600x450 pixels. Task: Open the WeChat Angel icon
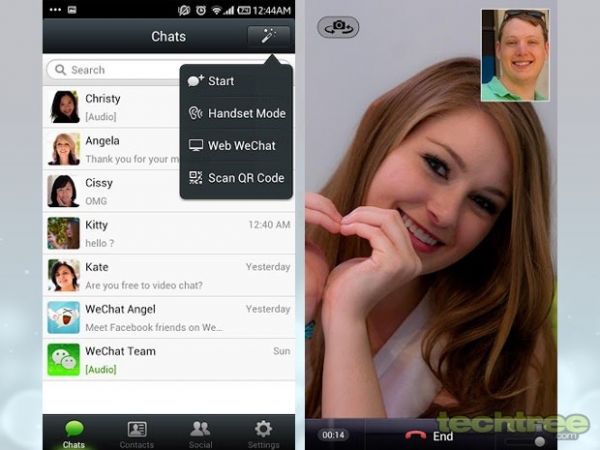(x=64, y=317)
